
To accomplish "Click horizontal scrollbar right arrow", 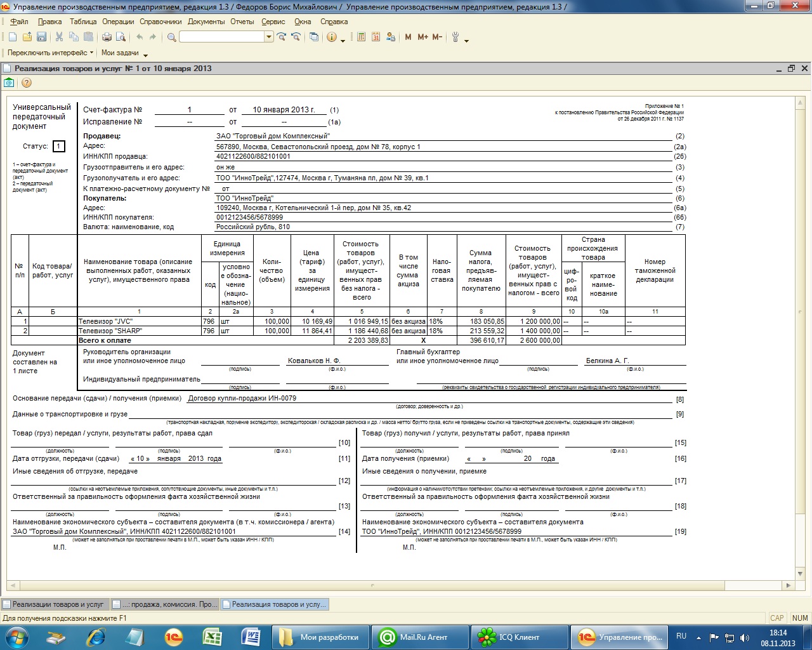I will point(789,585).
